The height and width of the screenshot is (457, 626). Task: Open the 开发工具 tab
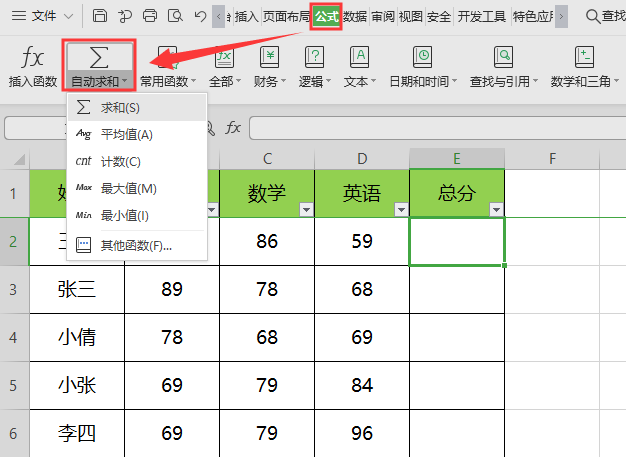click(x=481, y=16)
